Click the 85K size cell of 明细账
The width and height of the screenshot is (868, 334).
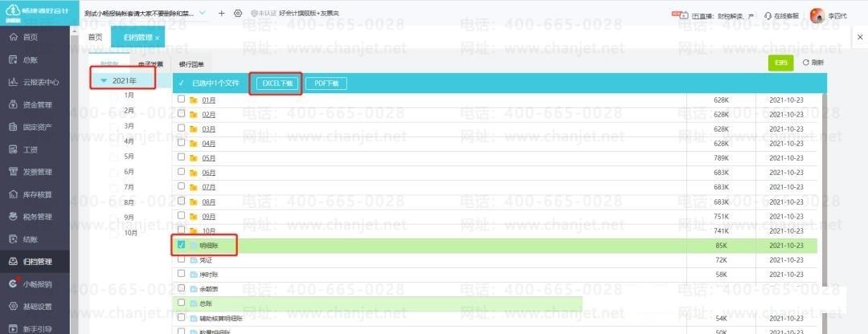click(721, 246)
